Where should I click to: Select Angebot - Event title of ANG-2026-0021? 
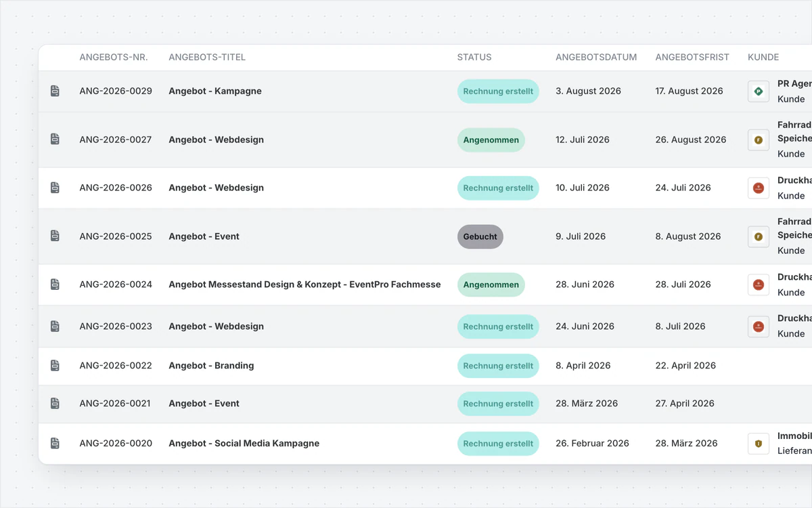[x=204, y=403]
